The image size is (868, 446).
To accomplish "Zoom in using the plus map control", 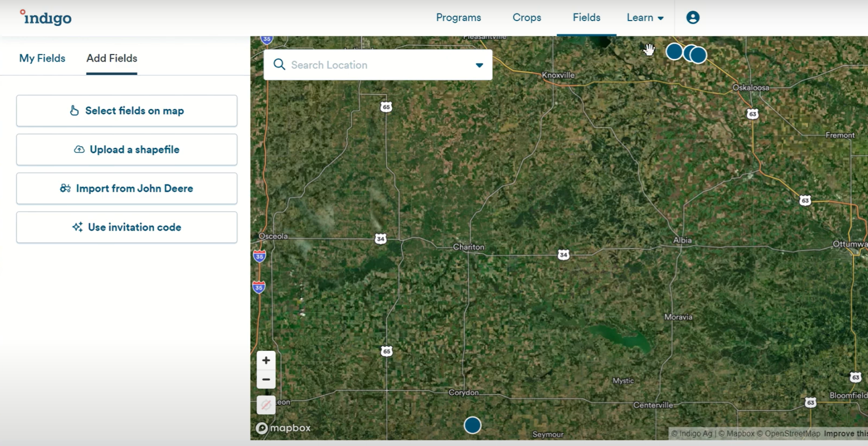I will tap(266, 360).
